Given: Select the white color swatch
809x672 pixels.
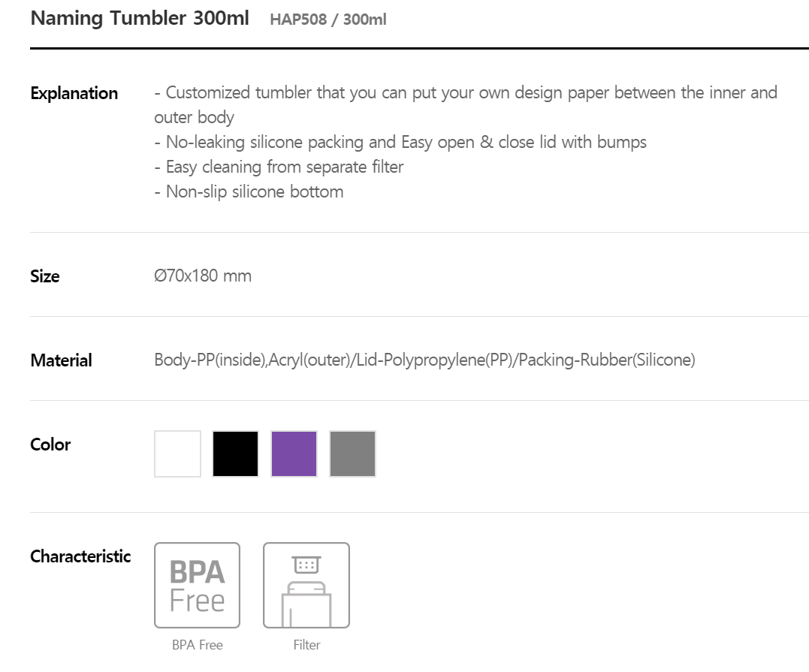Looking at the screenshot, I should (177, 454).
